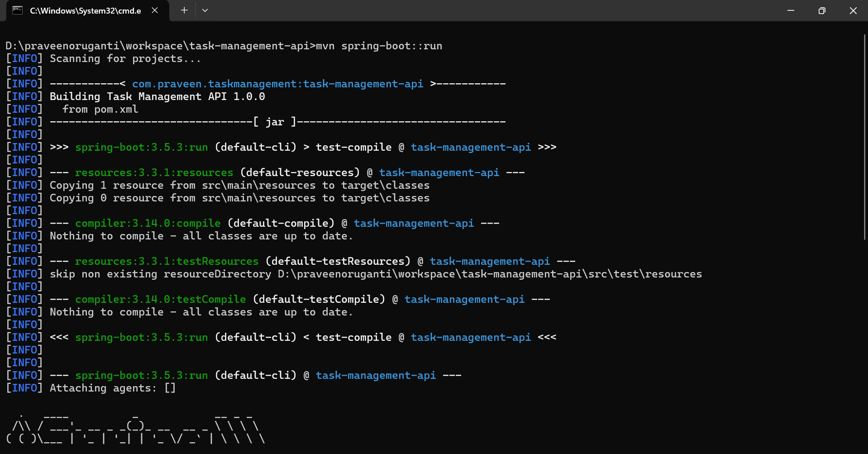The width and height of the screenshot is (868, 454).
Task: Click the green "compiler:3.14.0:compile" goal text
Action: point(148,223)
